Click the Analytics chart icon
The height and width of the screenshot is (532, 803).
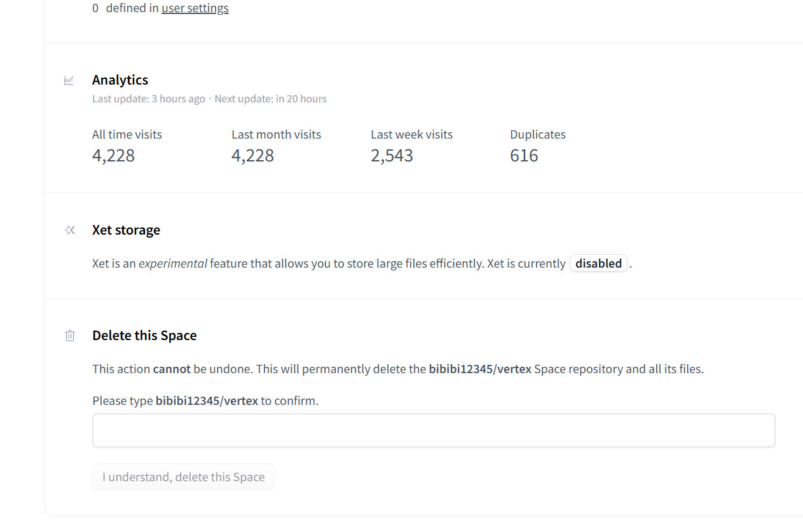click(69, 81)
